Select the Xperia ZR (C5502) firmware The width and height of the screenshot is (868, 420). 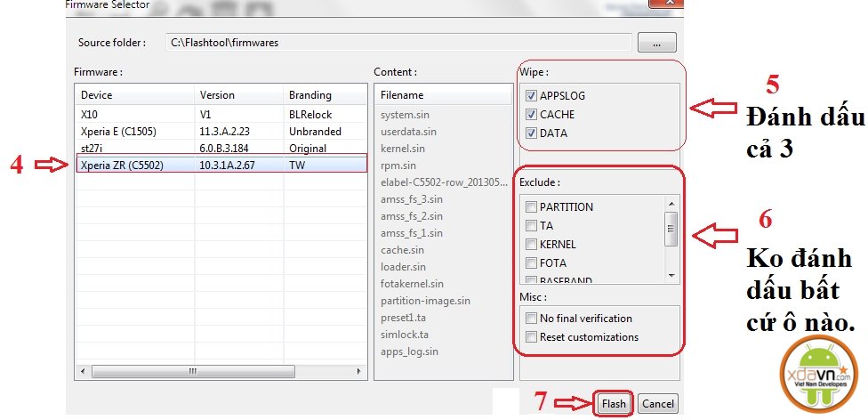(x=221, y=165)
